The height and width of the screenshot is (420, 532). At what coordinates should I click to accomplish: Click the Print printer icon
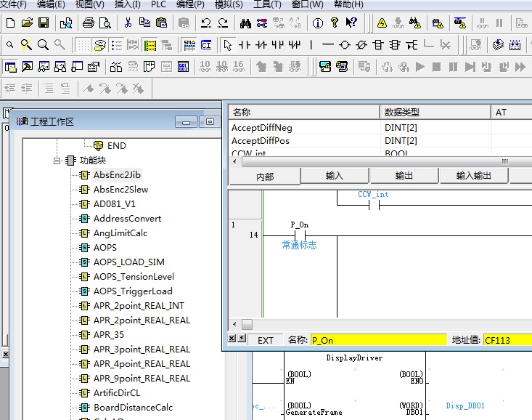[89, 23]
